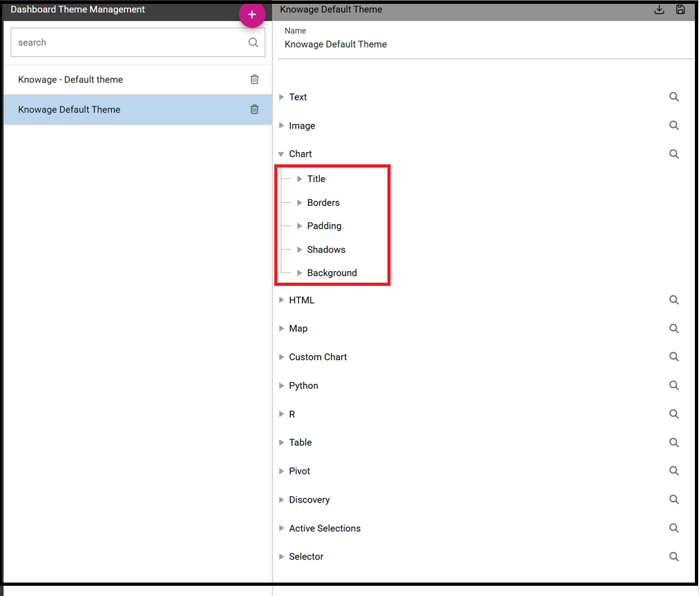Screen dimensions: 700x596
Task: Click the 'Python' tree label
Action: point(304,386)
